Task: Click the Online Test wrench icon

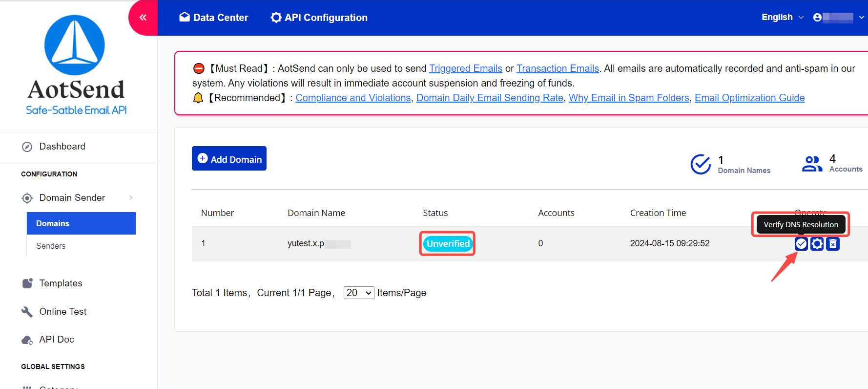Action: pos(27,312)
